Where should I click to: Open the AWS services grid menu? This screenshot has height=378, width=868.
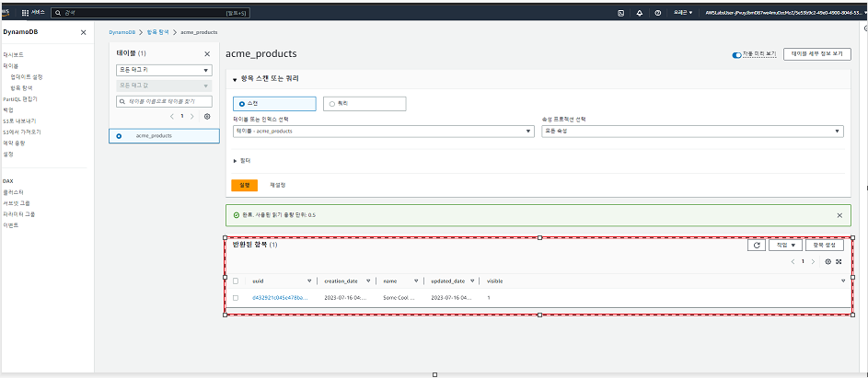pyautogui.click(x=25, y=13)
